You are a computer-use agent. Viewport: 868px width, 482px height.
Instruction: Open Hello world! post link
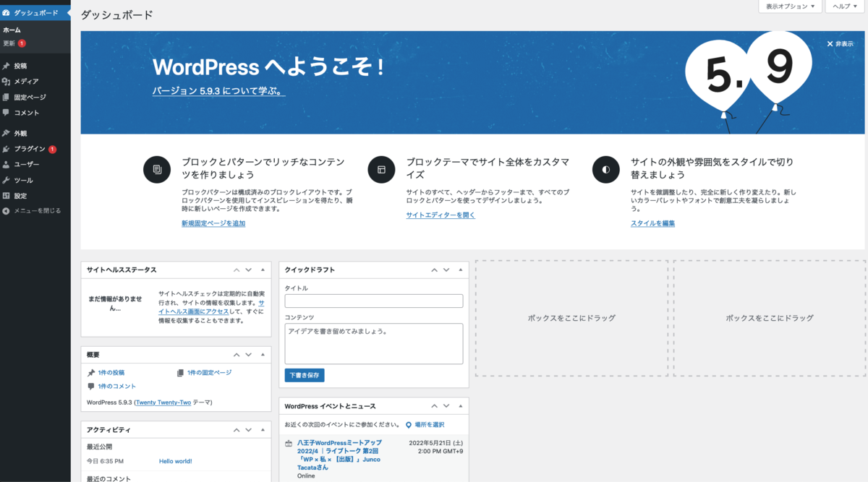coord(175,461)
